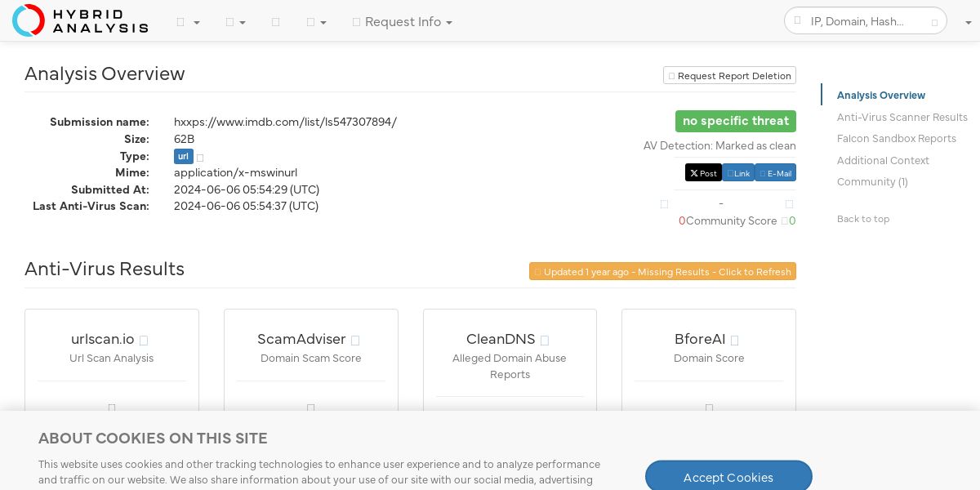
Task: Click the ScamAdviser card title
Action: [301, 339]
